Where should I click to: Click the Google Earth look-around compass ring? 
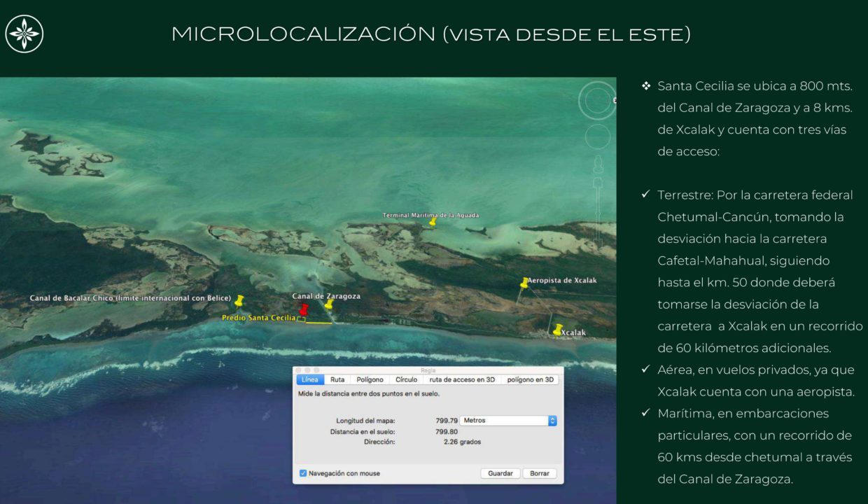(597, 100)
